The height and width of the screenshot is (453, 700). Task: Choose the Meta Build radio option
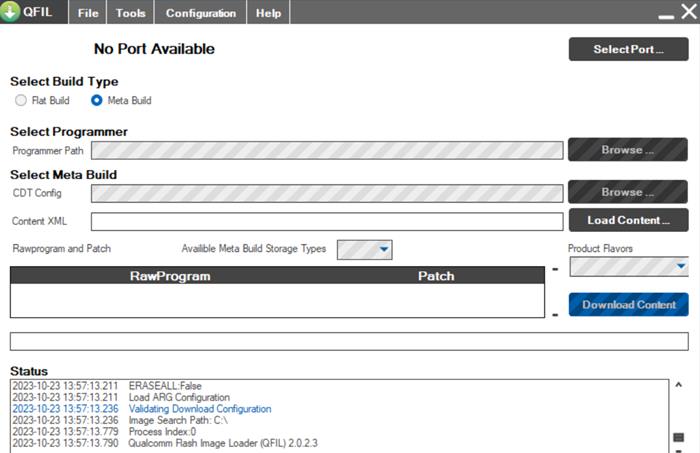point(97,100)
